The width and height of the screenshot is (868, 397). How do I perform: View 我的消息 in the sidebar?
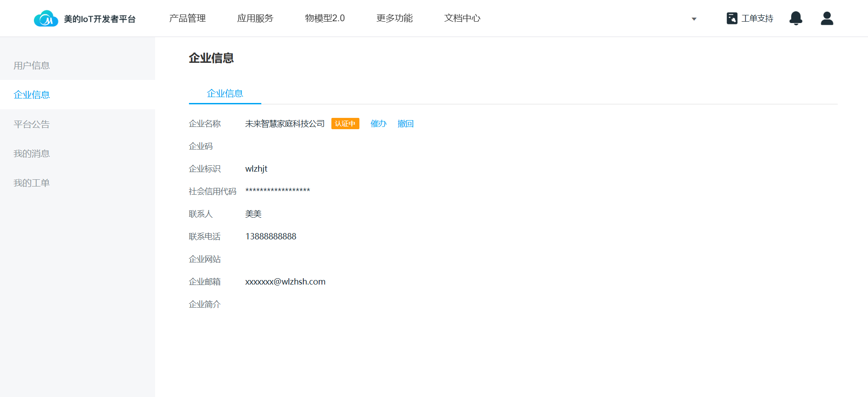32,154
